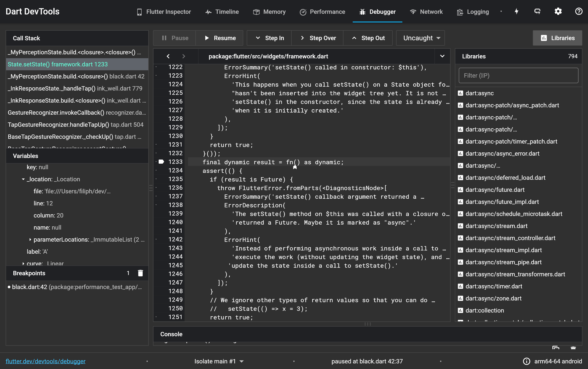The image size is (588, 369).
Task: Open the Uncaught exceptions dropdown
Action: pos(420,38)
